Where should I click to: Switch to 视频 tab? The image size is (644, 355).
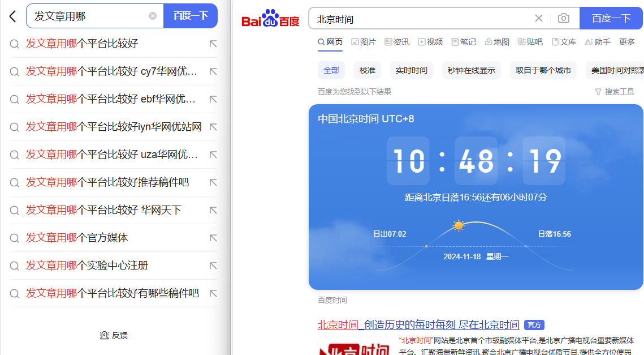point(430,42)
